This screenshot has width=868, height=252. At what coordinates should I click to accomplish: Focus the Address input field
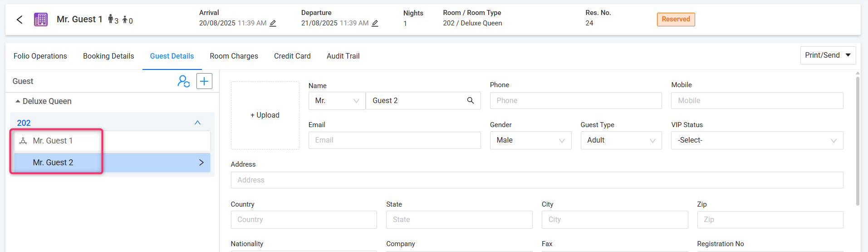[537, 180]
